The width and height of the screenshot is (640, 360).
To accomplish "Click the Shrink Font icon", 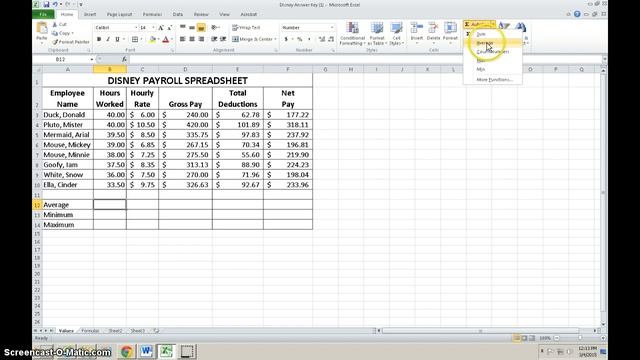I will [x=170, y=27].
